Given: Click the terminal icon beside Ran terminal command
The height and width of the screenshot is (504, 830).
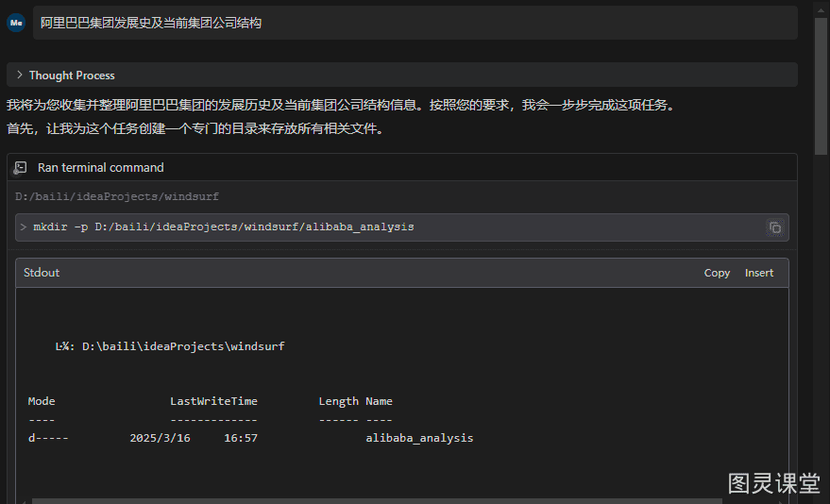Looking at the screenshot, I should 20,168.
